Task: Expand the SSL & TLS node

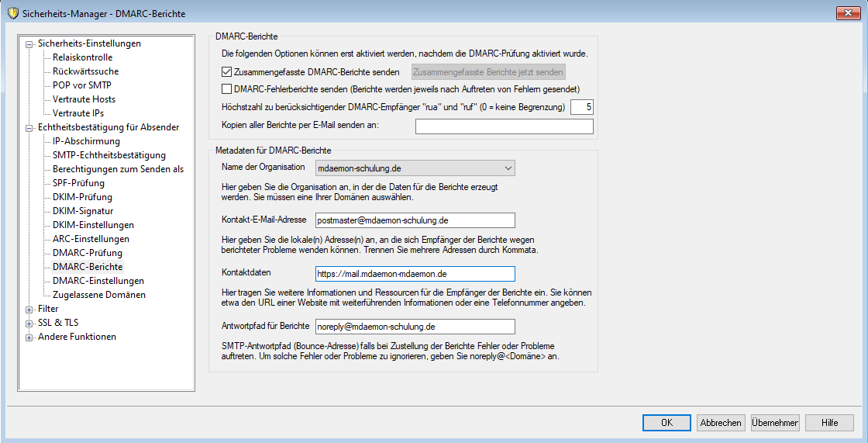Action: click(29, 324)
